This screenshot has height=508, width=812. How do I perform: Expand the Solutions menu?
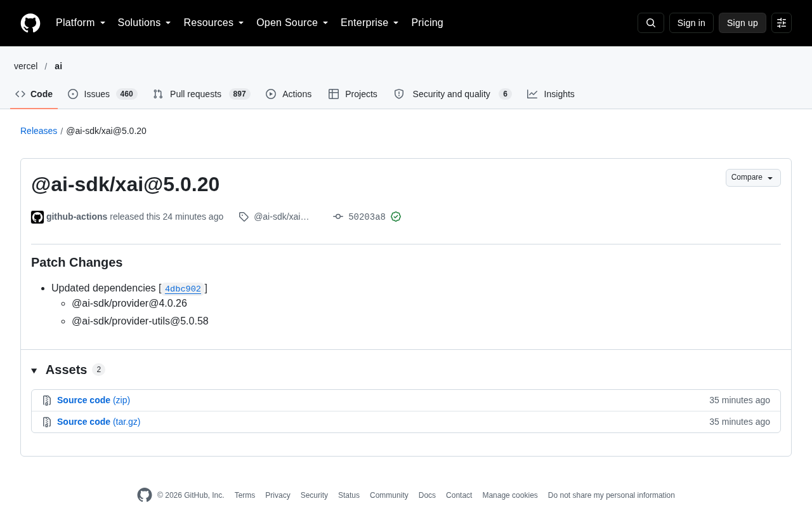point(145,23)
